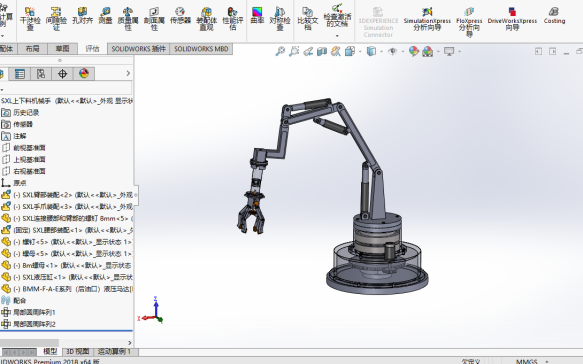Switch to the SOLIDWORKS 插件 tab
583x364 pixels.
tap(138, 49)
